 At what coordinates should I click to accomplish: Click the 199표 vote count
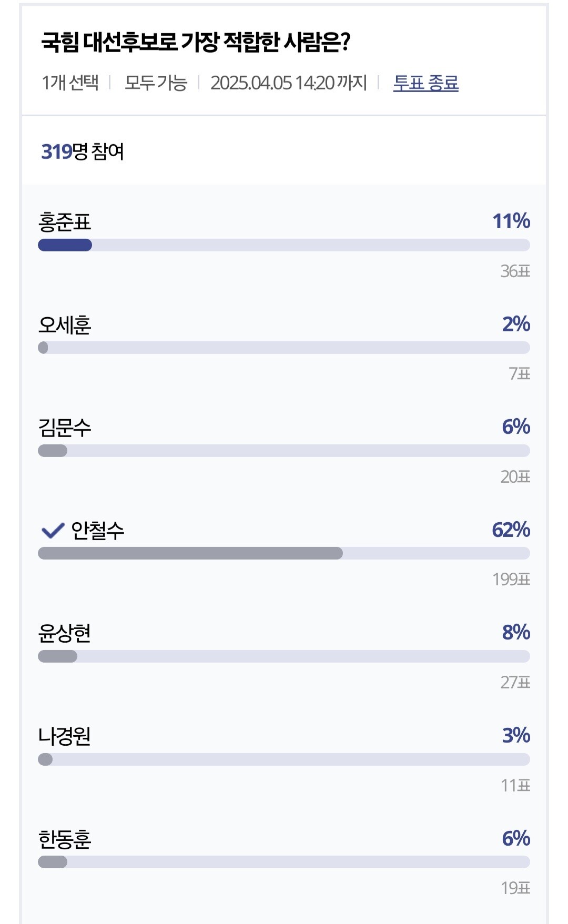pyautogui.click(x=511, y=580)
